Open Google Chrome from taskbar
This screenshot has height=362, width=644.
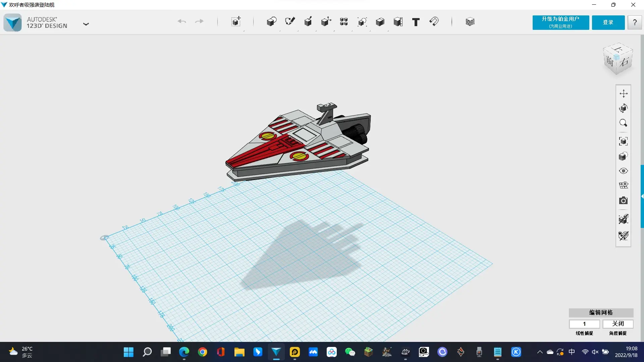click(202, 352)
